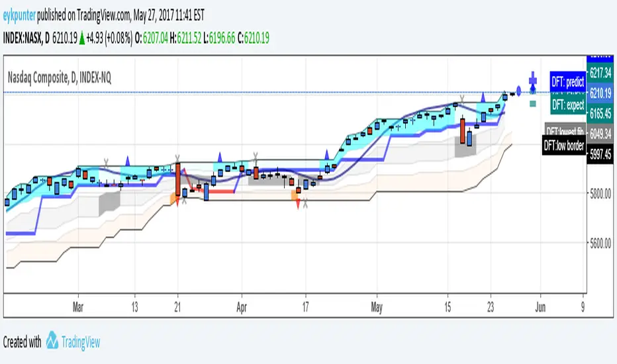Click the 5600.00 price axis label
The image size is (617, 364).
(601, 244)
